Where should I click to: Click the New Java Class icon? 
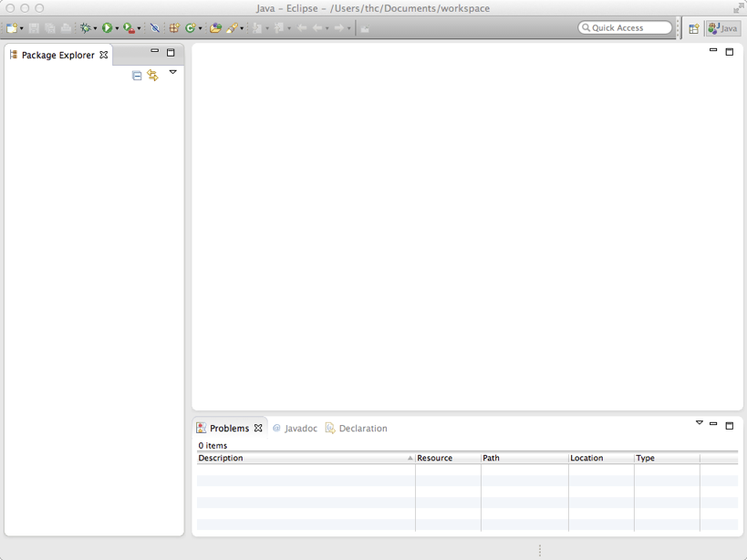point(190,28)
